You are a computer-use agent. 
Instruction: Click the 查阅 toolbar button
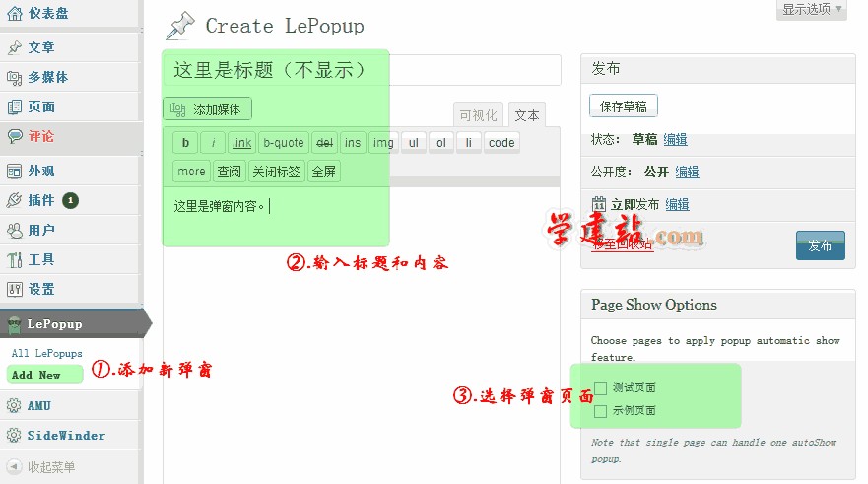pyautogui.click(x=230, y=172)
